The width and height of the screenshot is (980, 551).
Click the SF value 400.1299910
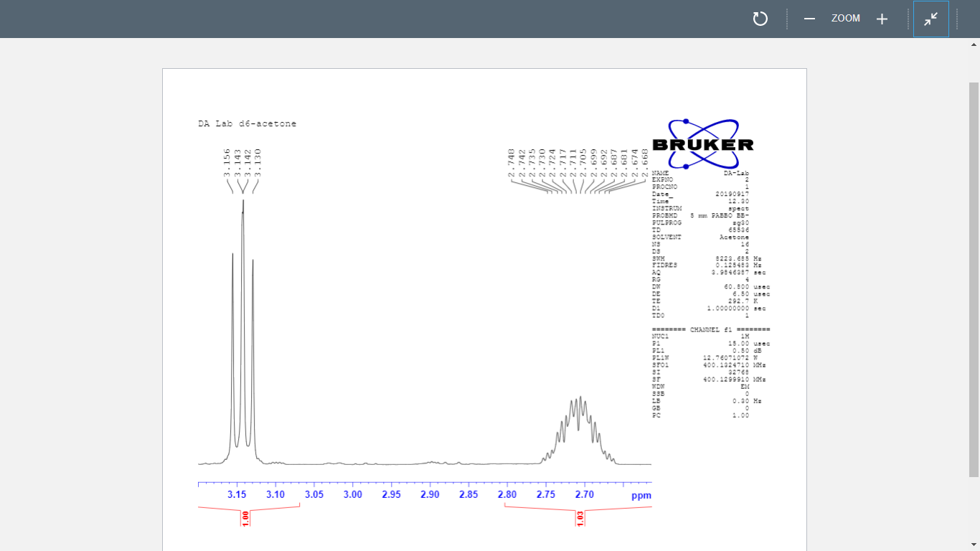click(726, 379)
